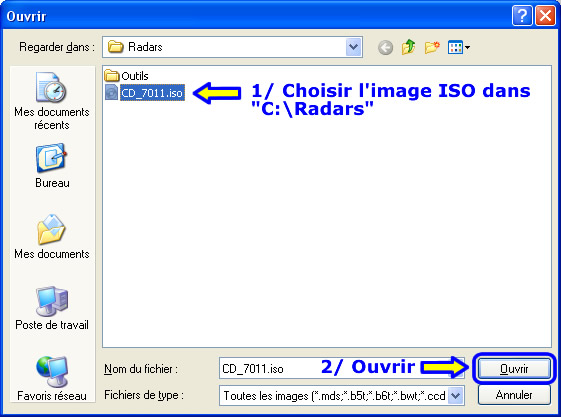Close the Ouvrir dialog
Viewport: 561px width, 417px height.
pyautogui.click(x=545, y=16)
